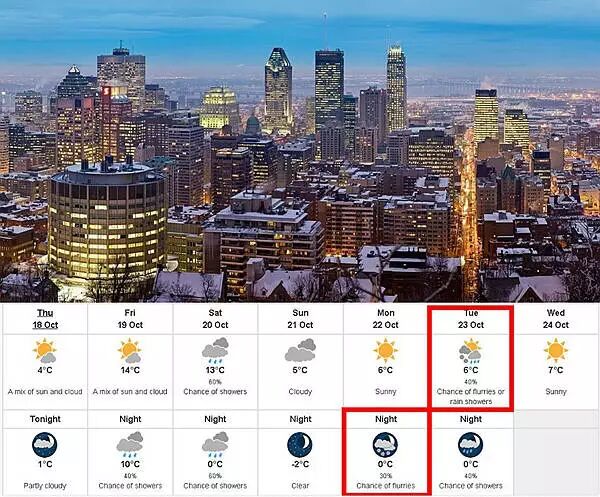The image size is (600, 497).
Task: Click Tonight's partly cloudy moon icon
Action: (x=45, y=445)
